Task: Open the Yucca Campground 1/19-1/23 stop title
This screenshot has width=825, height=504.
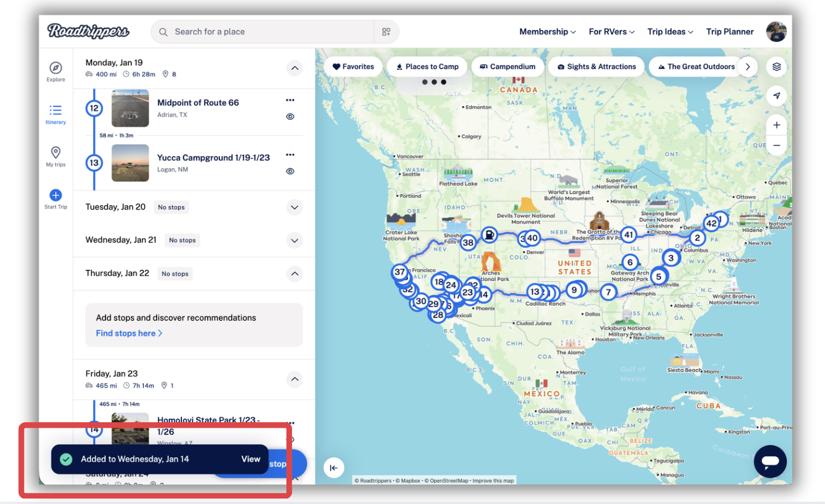Action: (x=213, y=158)
